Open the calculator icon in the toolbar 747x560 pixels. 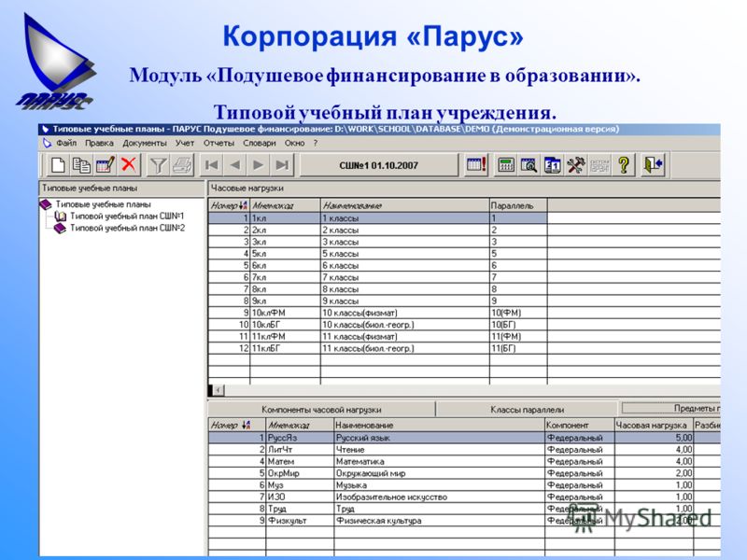(x=506, y=165)
